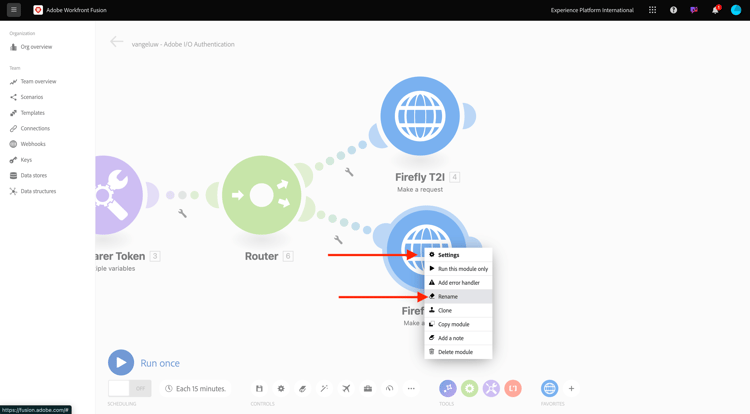Image resolution: width=750 pixels, height=414 pixels.
Task: Open HTTP globe favorite icon
Action: (x=550, y=389)
